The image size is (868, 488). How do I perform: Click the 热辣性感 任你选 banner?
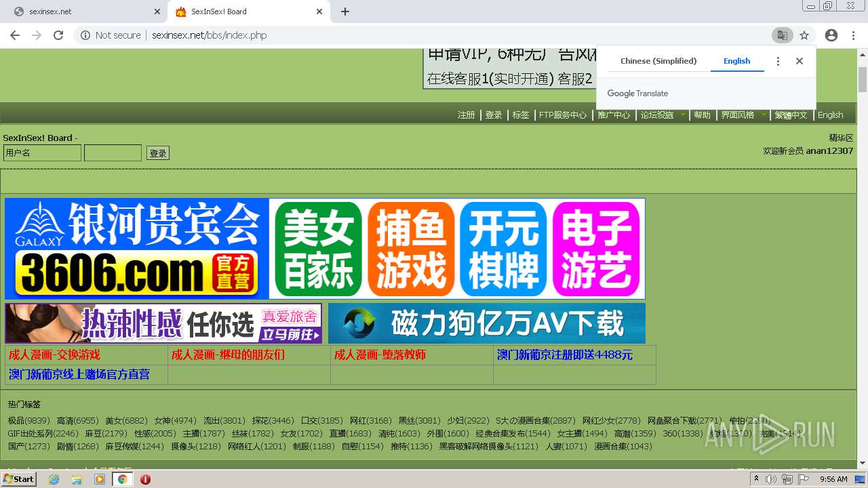point(163,323)
